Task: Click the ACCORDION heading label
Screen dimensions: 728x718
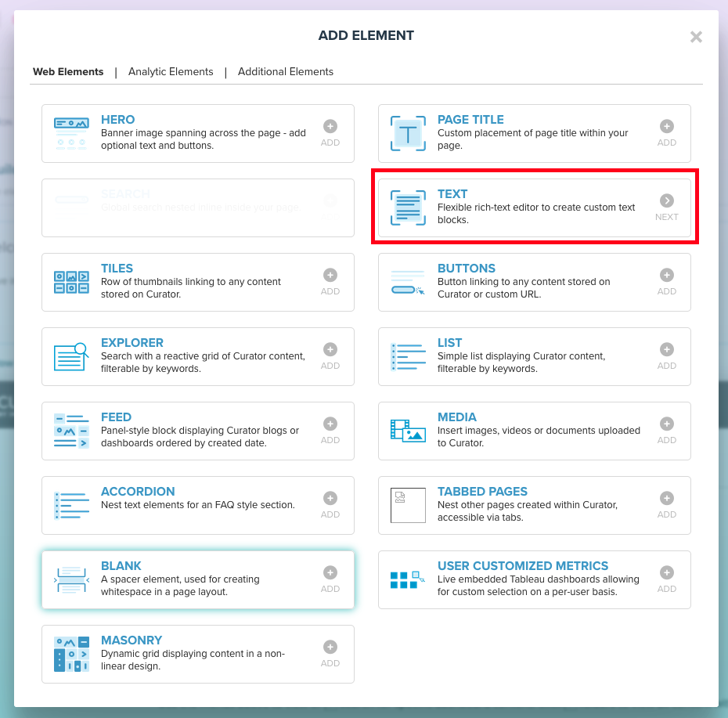Action: [138, 491]
